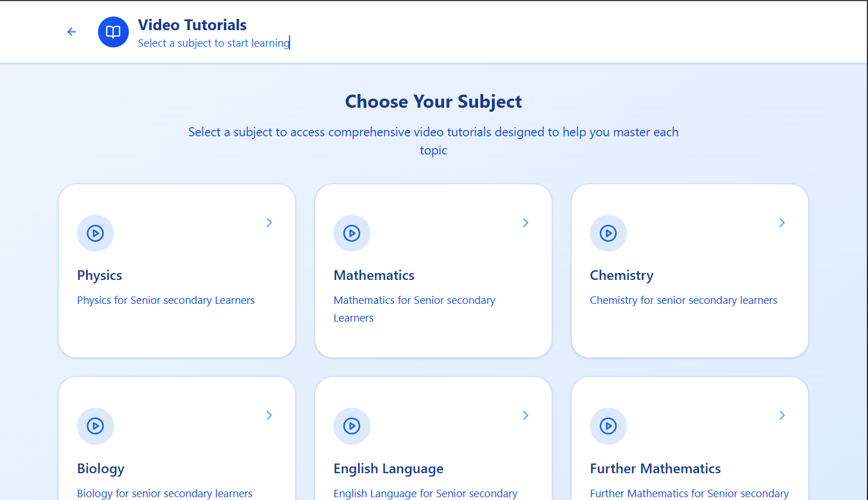Select the Further Mathematics heading
This screenshot has height=500, width=868.
click(655, 468)
